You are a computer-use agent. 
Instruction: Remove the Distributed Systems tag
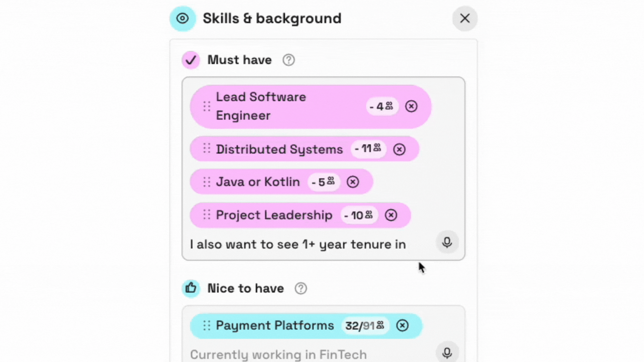pyautogui.click(x=399, y=149)
